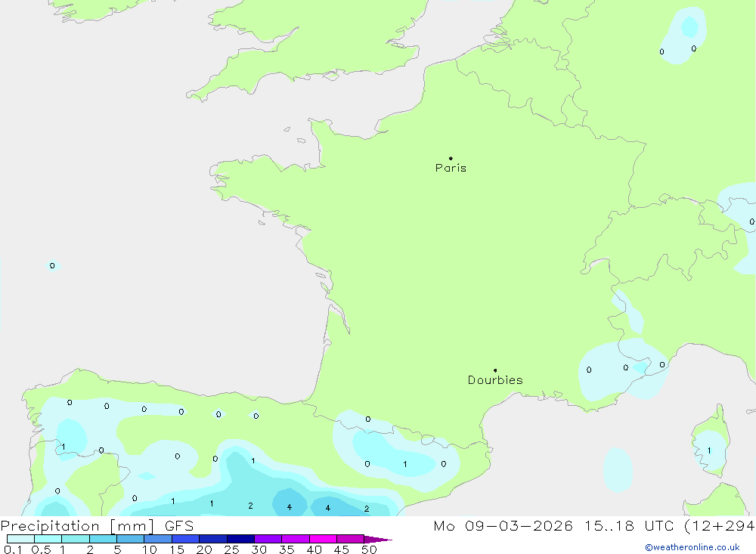Pick the 2–5 mm legend color swatch
Image resolution: width=756 pixels, height=554 pixels.
(103, 539)
